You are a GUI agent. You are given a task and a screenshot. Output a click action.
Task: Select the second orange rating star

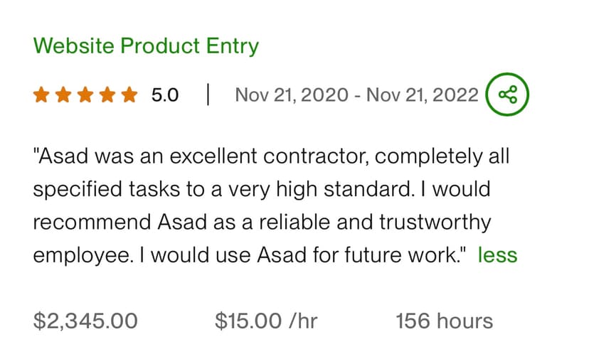tap(63, 95)
